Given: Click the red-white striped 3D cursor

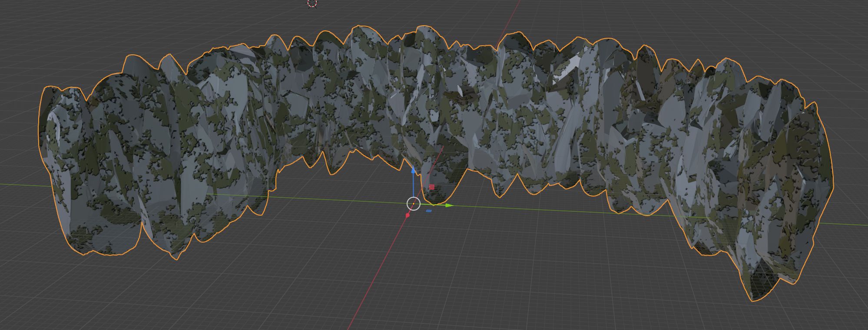Looking at the screenshot, I should click(312, 3).
